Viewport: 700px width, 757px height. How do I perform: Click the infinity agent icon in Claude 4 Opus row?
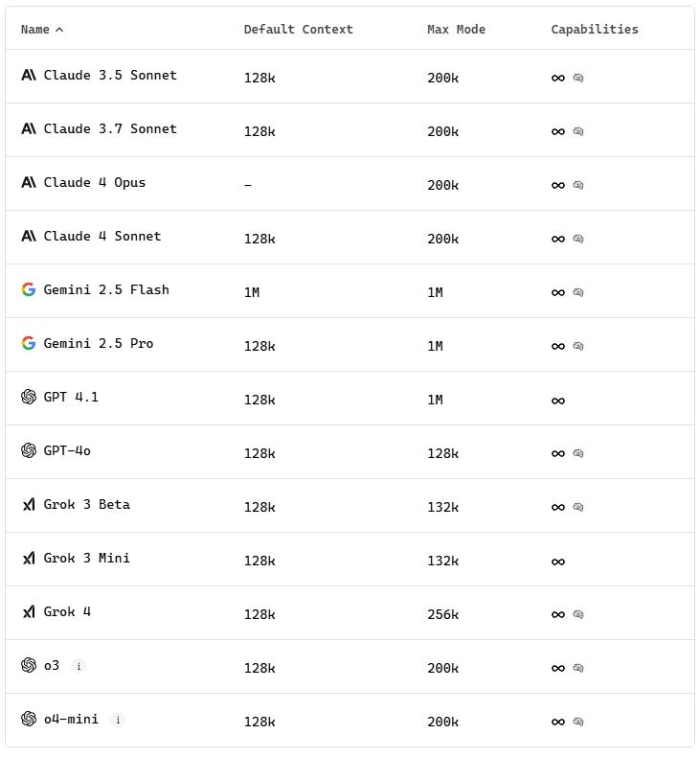click(x=558, y=185)
